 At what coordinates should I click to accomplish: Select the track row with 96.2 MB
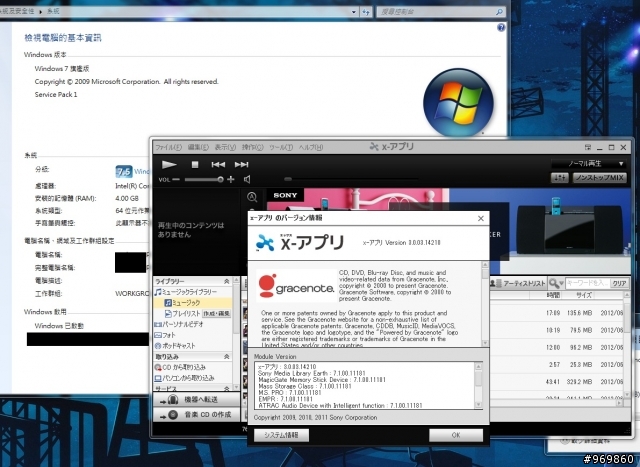[x=556, y=347]
